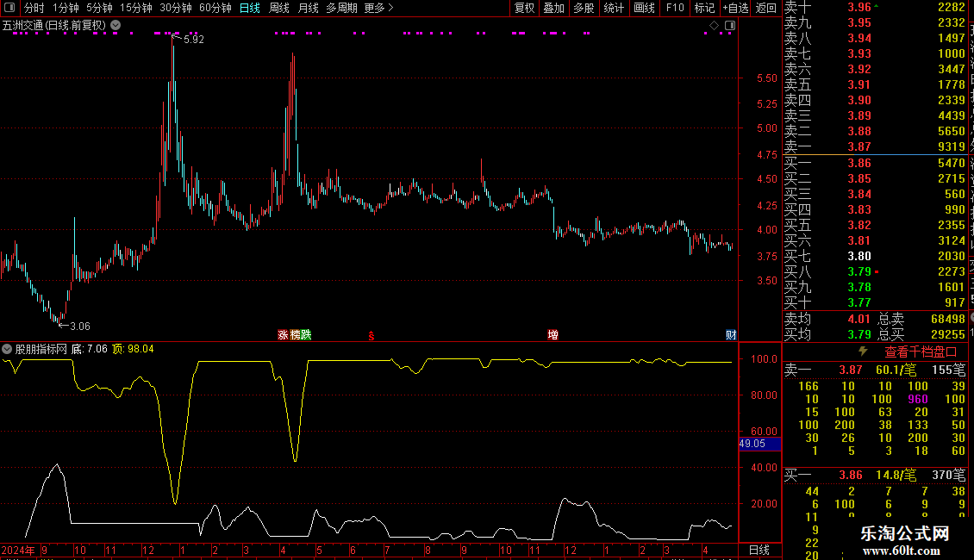Click the 卖十 3.96 ask row
Viewport: 974px width, 560px height.
point(875,7)
